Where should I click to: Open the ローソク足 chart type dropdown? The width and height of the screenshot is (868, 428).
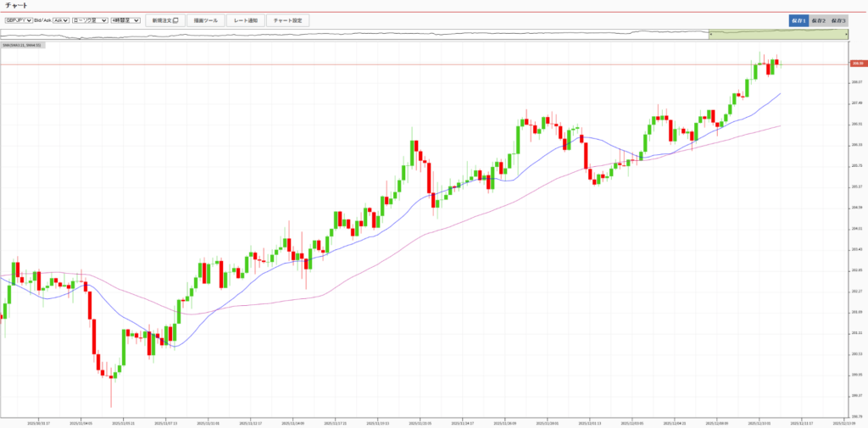point(89,19)
